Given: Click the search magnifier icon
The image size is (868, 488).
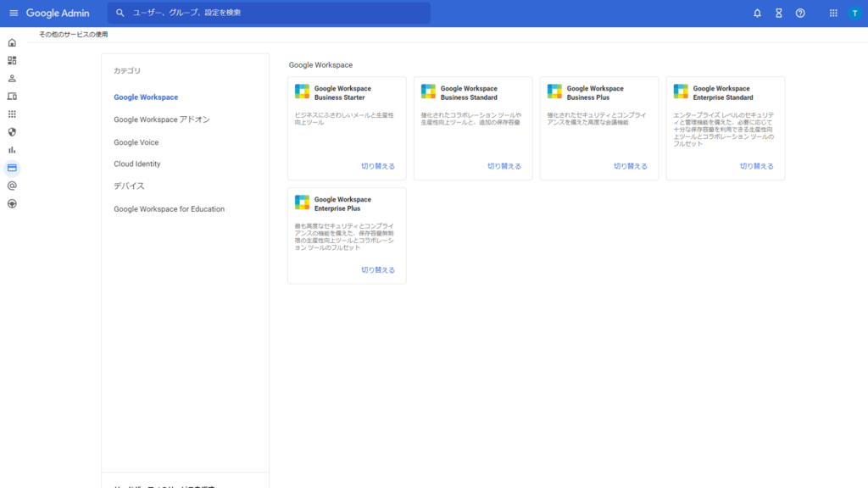Looking at the screenshot, I should [120, 13].
